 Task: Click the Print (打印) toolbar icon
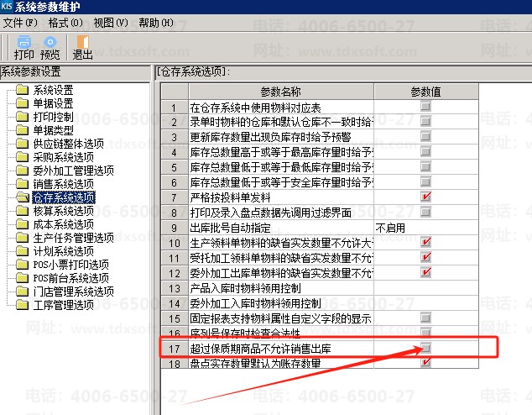pyautogui.click(x=23, y=46)
